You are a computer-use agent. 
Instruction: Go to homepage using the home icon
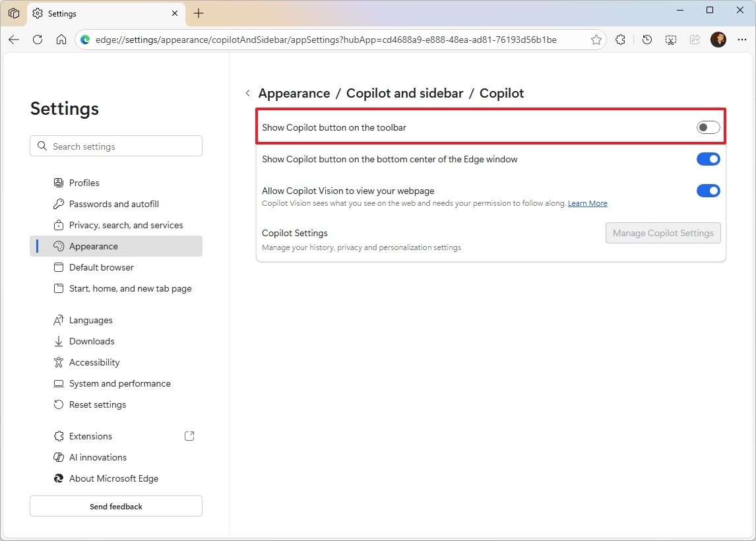coord(61,40)
